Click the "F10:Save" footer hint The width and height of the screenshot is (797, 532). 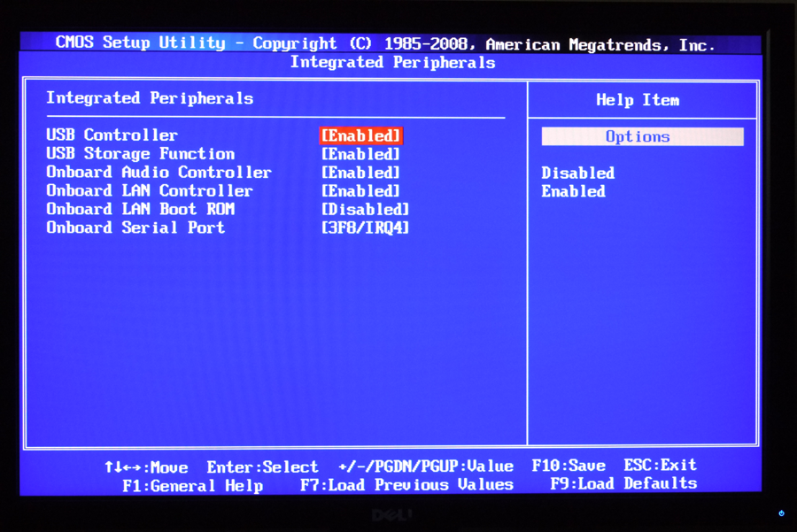pyautogui.click(x=569, y=466)
